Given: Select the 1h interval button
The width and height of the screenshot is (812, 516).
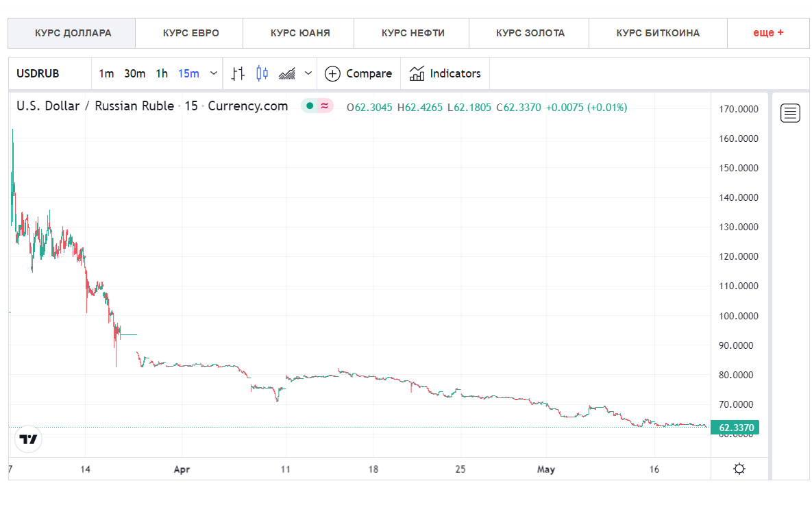Looking at the screenshot, I should click(162, 73).
